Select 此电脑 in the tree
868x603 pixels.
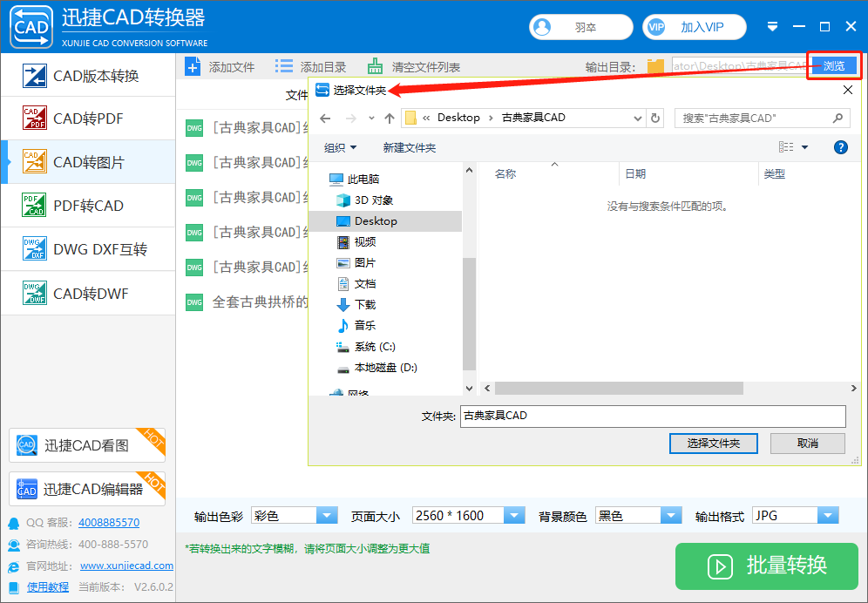(x=363, y=179)
